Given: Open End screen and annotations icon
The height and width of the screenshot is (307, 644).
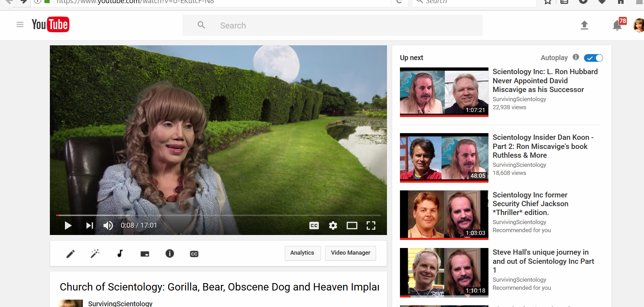Looking at the screenshot, I should (x=145, y=254).
